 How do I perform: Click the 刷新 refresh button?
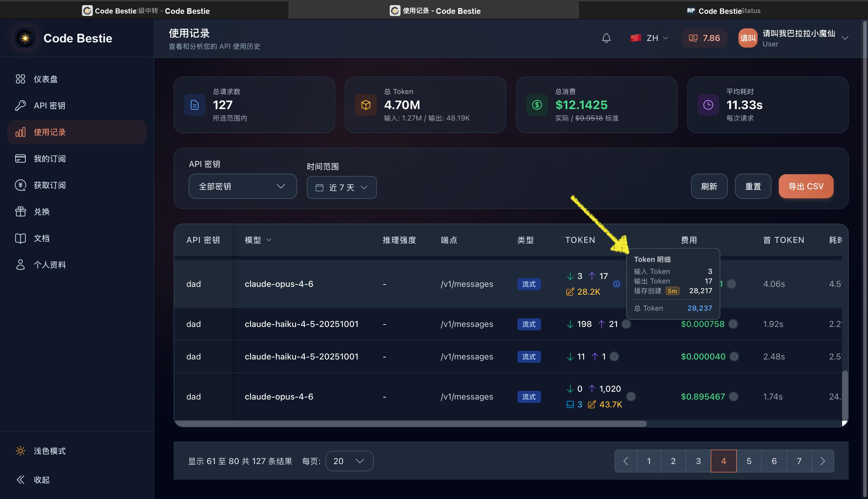click(x=709, y=187)
